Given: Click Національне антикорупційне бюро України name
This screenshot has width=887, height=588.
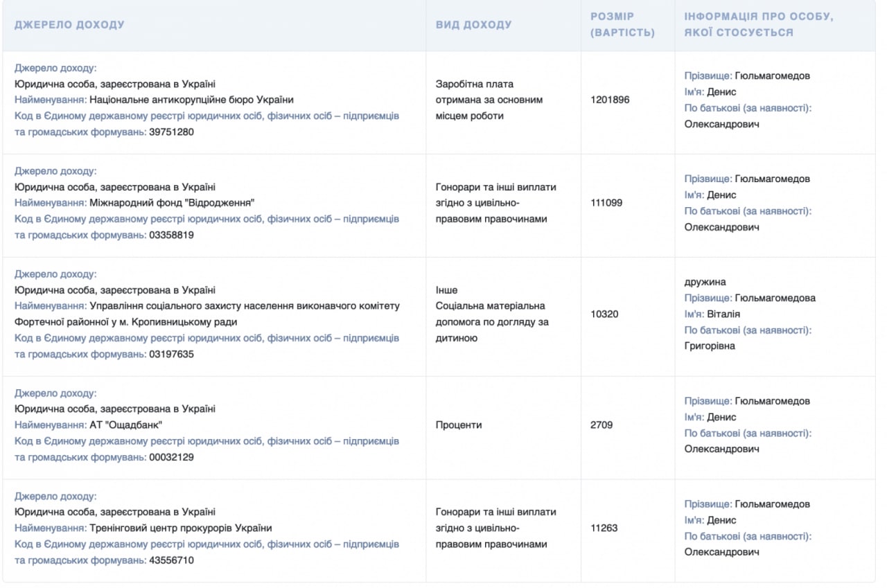Looking at the screenshot, I should [192, 100].
